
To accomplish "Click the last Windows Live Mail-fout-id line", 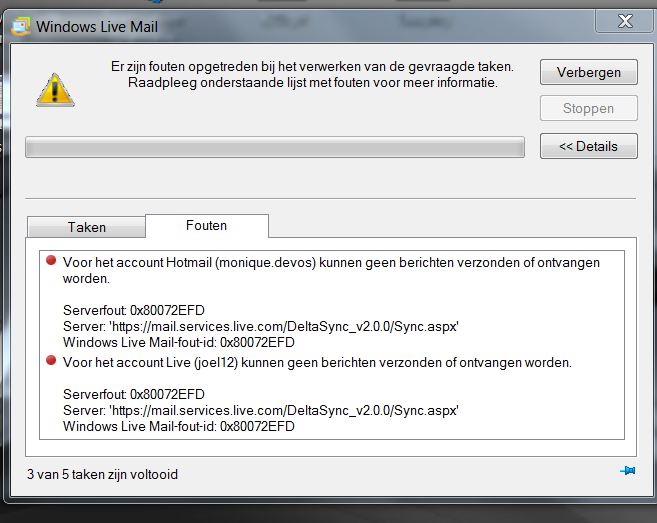I will pos(178,426).
